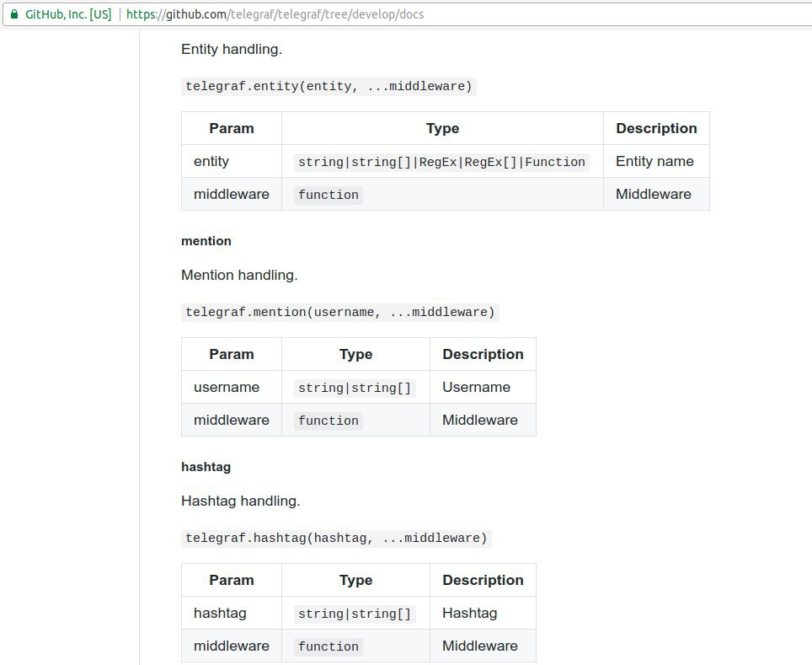Screen dimensions: 812x665
Task: Click 'Middleware' description in the mention table
Action: (483, 420)
